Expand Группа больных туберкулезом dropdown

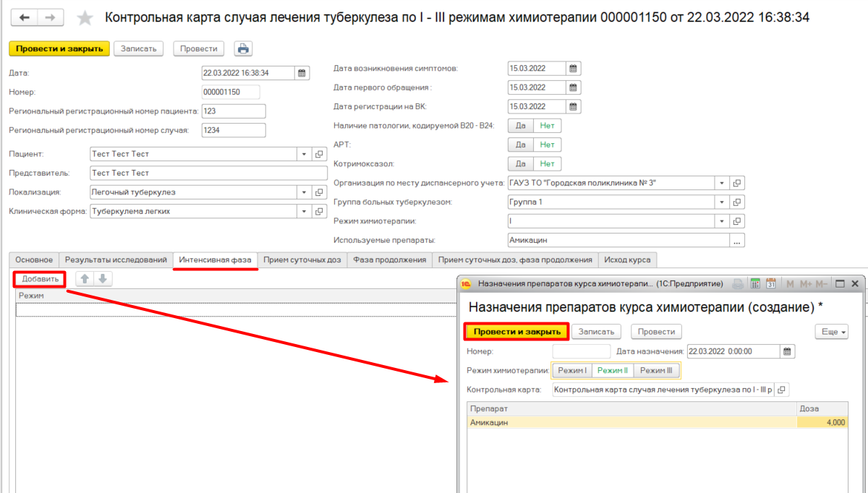pyautogui.click(x=721, y=202)
